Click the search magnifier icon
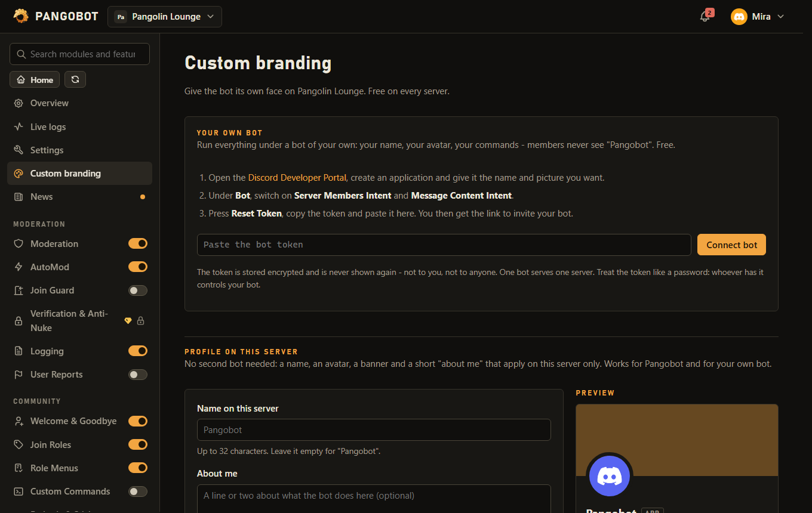Screen dimensions: 812x513 point(21,54)
